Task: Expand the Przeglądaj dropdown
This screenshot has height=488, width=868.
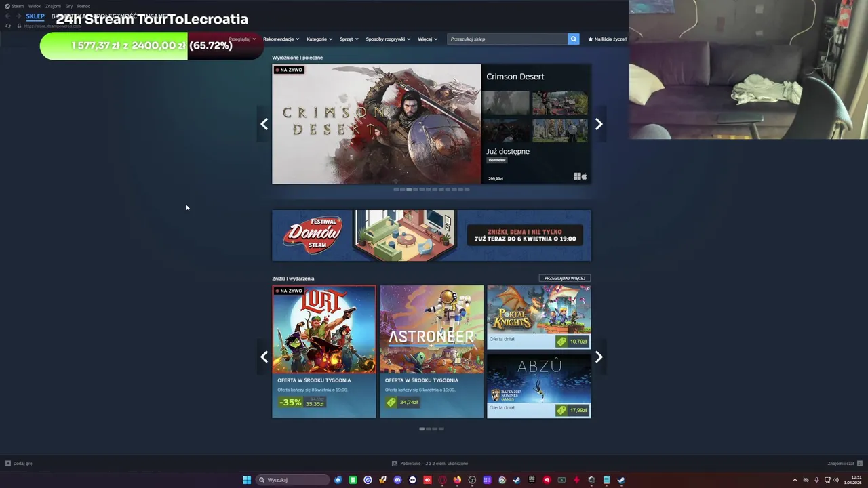Action: click(x=242, y=39)
